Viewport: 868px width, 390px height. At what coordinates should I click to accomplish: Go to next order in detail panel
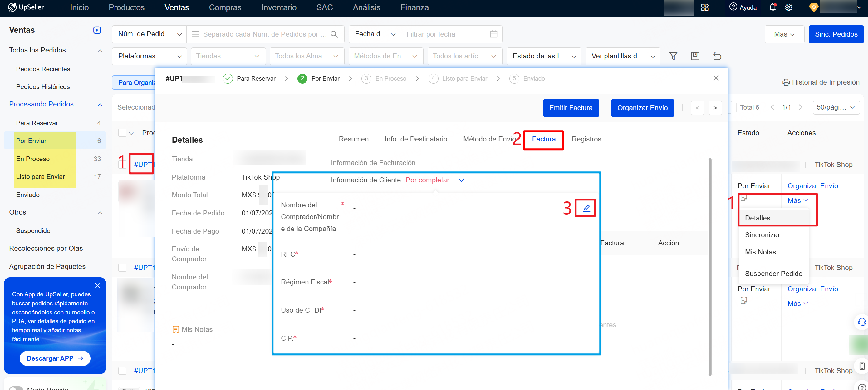click(x=715, y=108)
